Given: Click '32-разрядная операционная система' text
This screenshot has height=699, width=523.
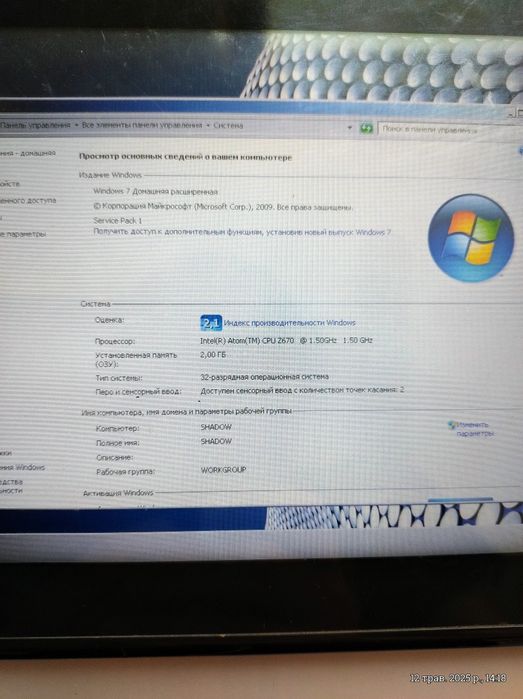Looking at the screenshot, I should point(264,377).
